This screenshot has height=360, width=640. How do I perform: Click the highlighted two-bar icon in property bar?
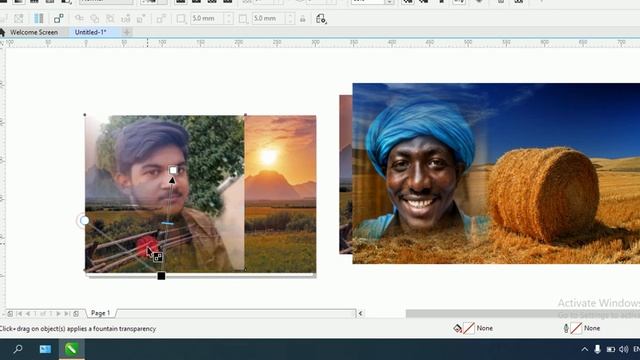pyautogui.click(x=39, y=18)
